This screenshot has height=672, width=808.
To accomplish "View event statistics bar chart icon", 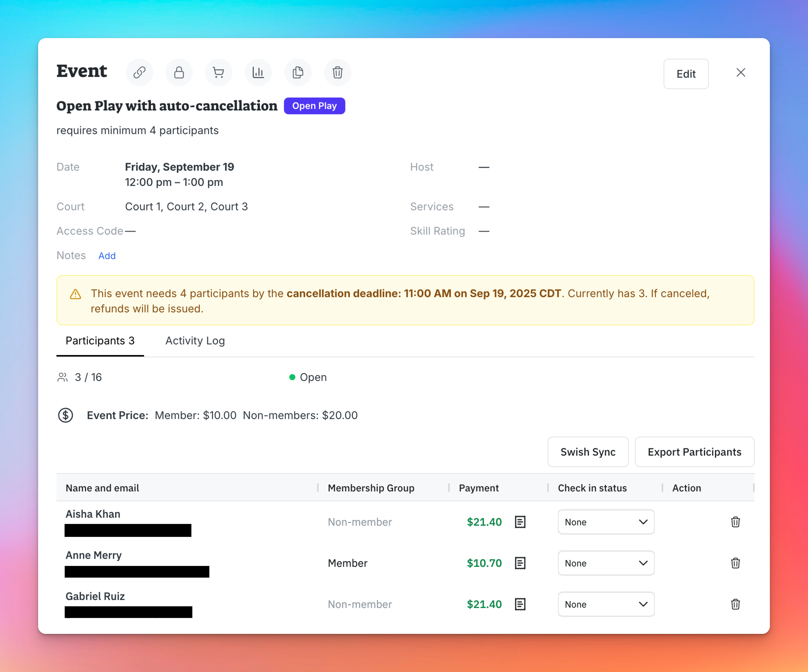I will pyautogui.click(x=258, y=72).
